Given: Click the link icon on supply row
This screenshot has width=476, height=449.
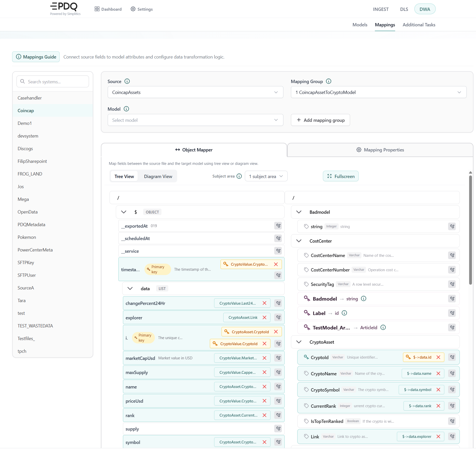Looking at the screenshot, I should pyautogui.click(x=278, y=428).
